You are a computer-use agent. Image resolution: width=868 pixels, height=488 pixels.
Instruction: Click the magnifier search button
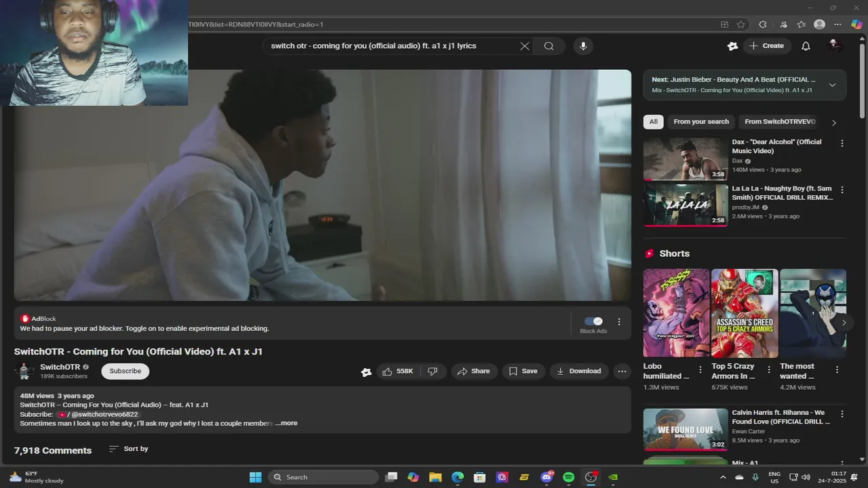pyautogui.click(x=549, y=46)
